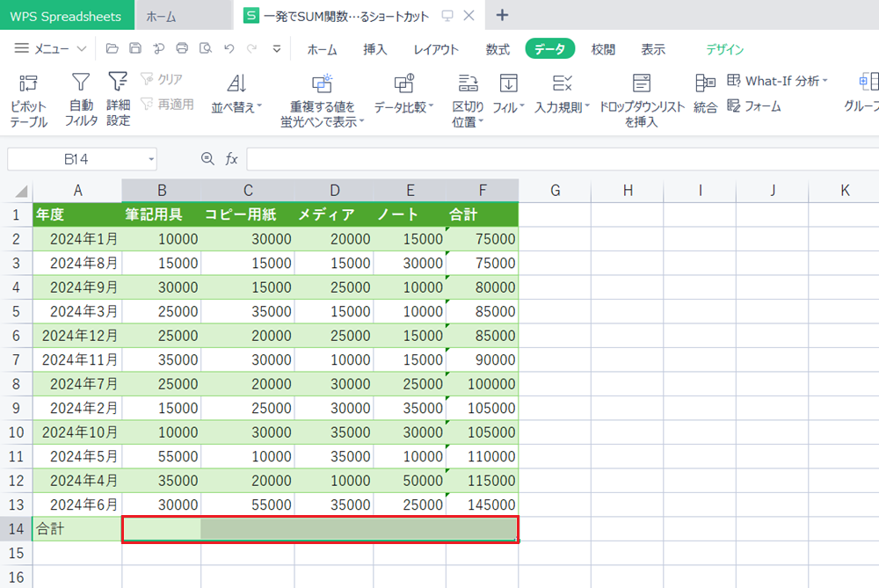Open the Menu (メニュー) dropdown
The image size is (879, 588).
[x=50, y=48]
